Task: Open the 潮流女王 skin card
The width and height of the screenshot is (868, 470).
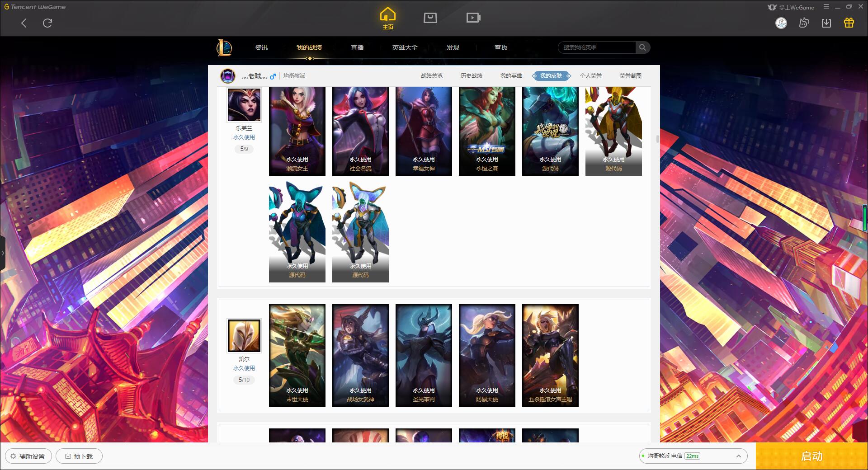Action: (297, 131)
